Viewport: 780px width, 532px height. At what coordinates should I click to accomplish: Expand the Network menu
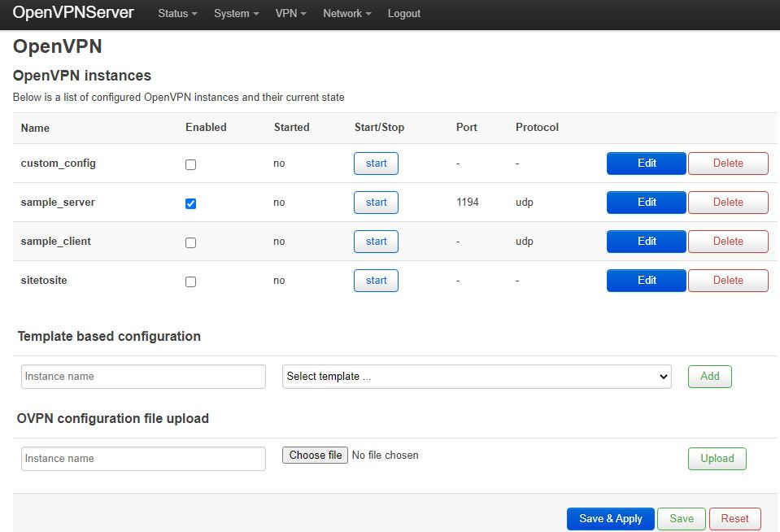[x=346, y=14]
